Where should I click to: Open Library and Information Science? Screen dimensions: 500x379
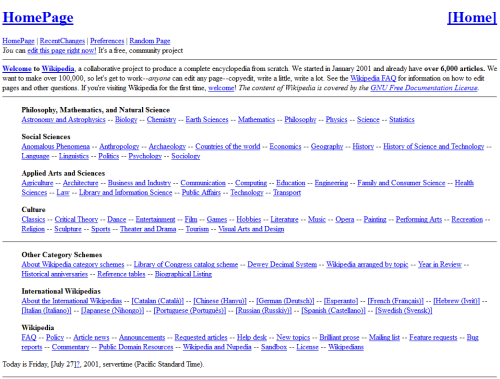click(125, 193)
